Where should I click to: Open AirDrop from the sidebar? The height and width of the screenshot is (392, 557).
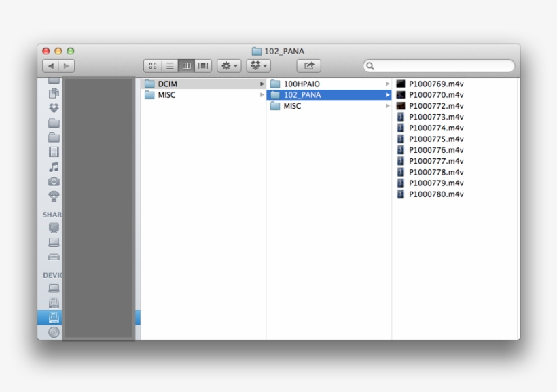(54, 197)
